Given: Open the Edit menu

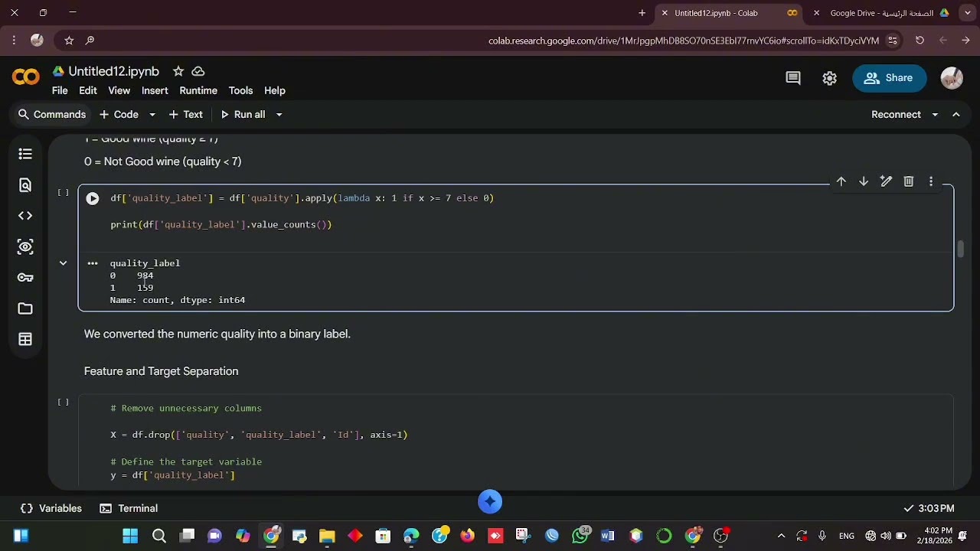Looking at the screenshot, I should click(88, 90).
